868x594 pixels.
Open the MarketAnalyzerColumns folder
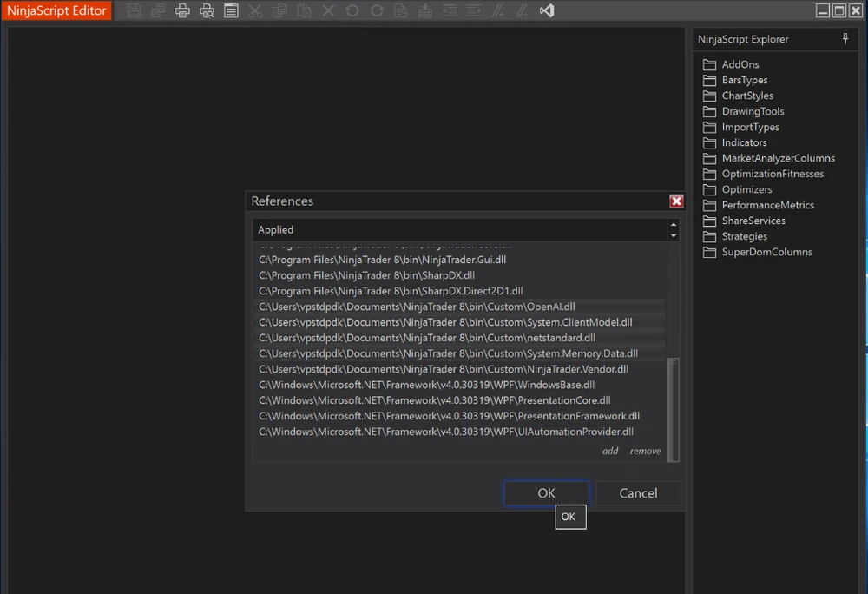click(x=769, y=158)
